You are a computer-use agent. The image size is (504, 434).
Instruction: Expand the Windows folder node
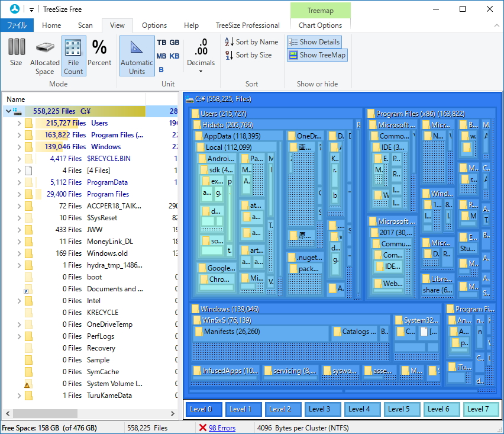[19, 147]
